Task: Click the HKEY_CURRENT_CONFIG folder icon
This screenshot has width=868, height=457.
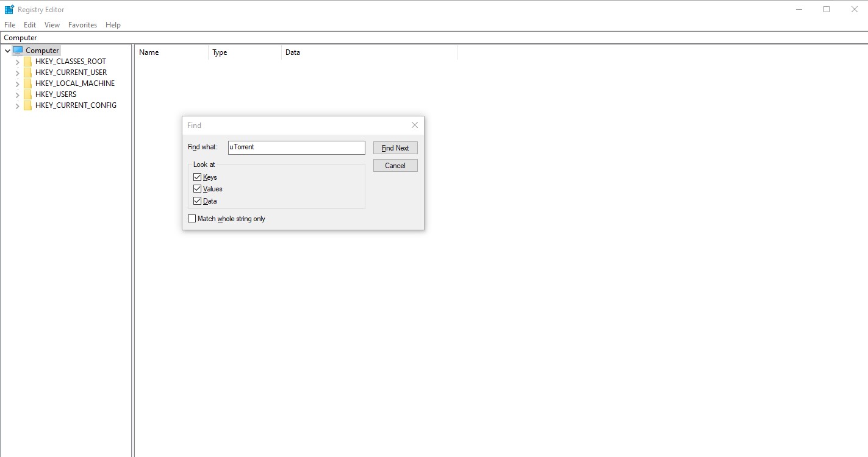Action: pos(27,105)
